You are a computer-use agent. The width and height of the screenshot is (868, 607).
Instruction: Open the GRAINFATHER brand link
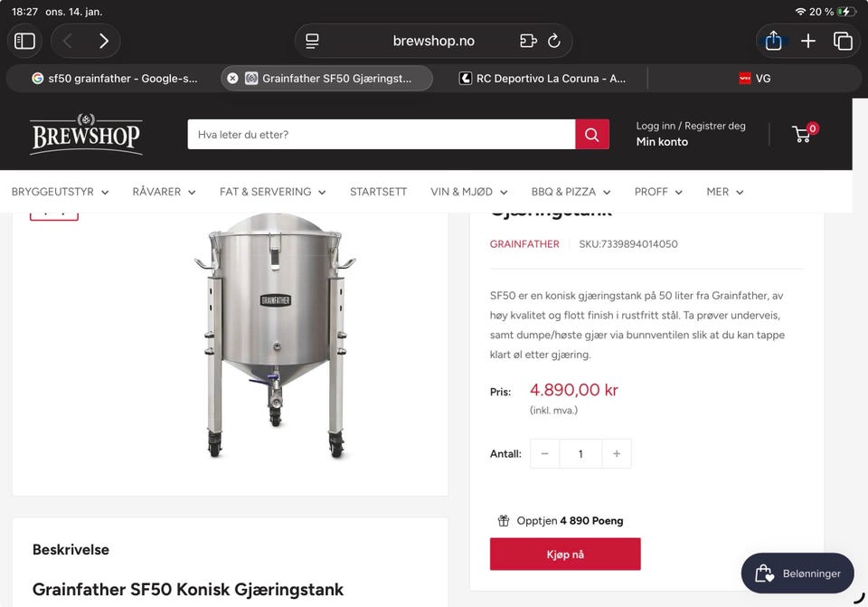524,244
